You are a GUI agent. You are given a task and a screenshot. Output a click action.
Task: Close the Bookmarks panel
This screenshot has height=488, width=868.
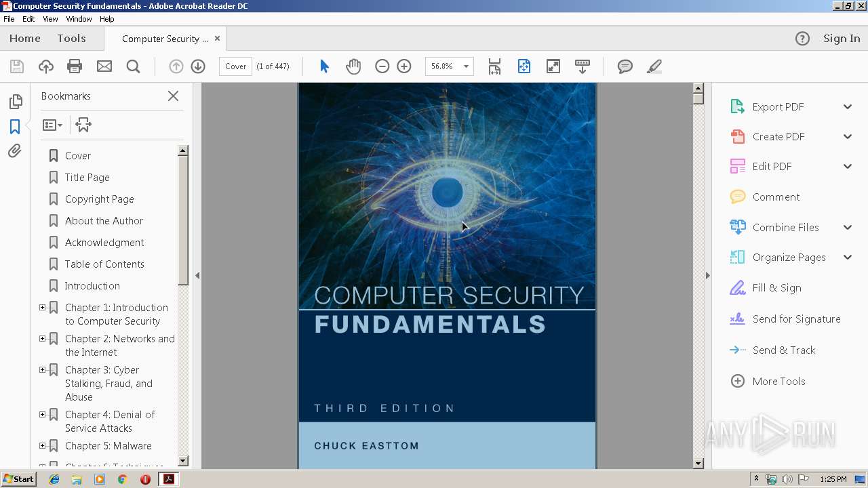click(x=174, y=96)
